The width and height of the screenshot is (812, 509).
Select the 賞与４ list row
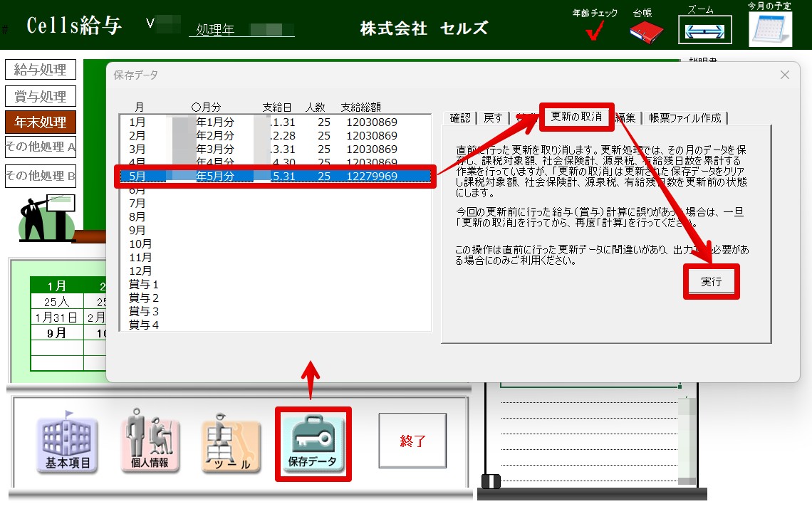click(275, 324)
